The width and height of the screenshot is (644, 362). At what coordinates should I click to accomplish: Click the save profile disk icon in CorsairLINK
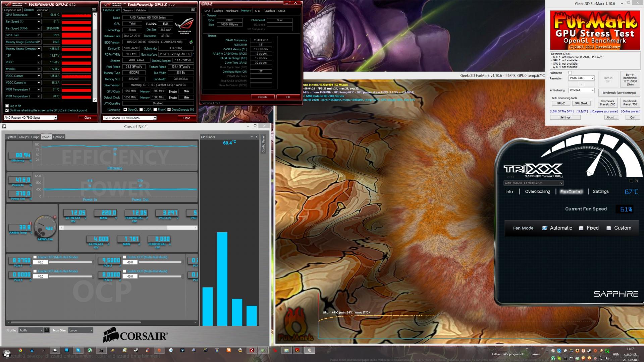click(47, 330)
